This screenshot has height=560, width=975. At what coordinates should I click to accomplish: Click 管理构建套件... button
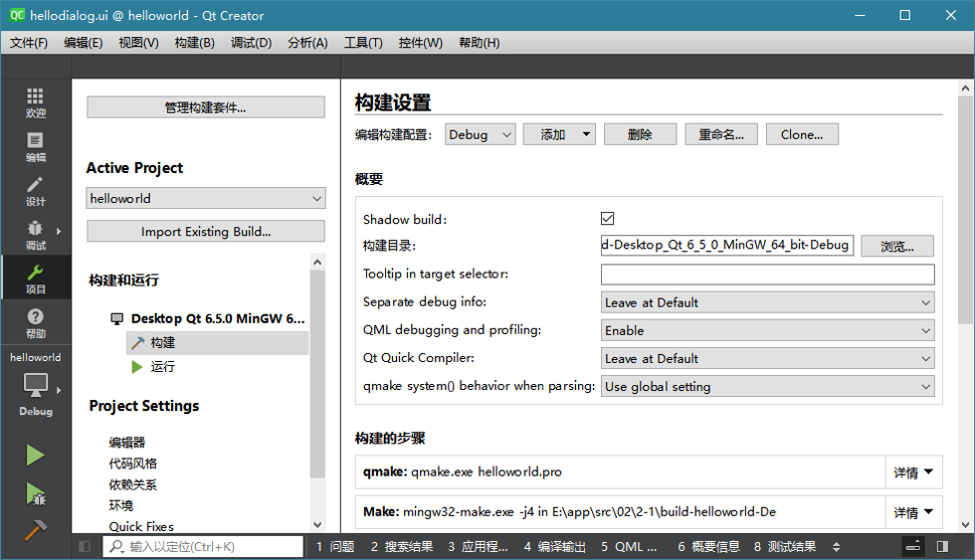[206, 106]
